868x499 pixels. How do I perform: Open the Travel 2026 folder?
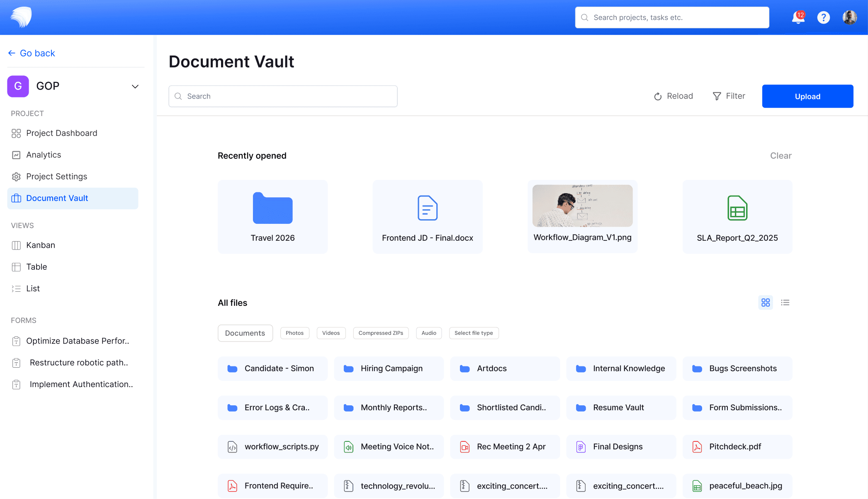pyautogui.click(x=272, y=216)
